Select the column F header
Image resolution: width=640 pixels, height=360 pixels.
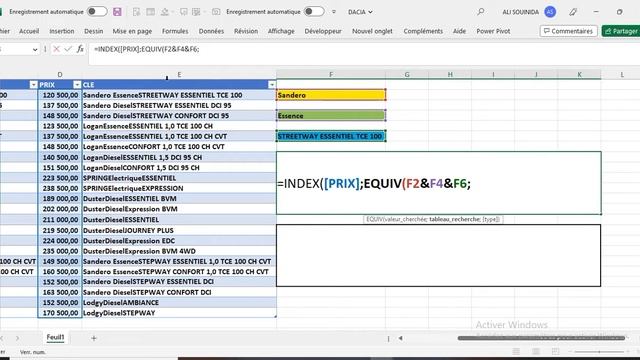click(x=331, y=74)
